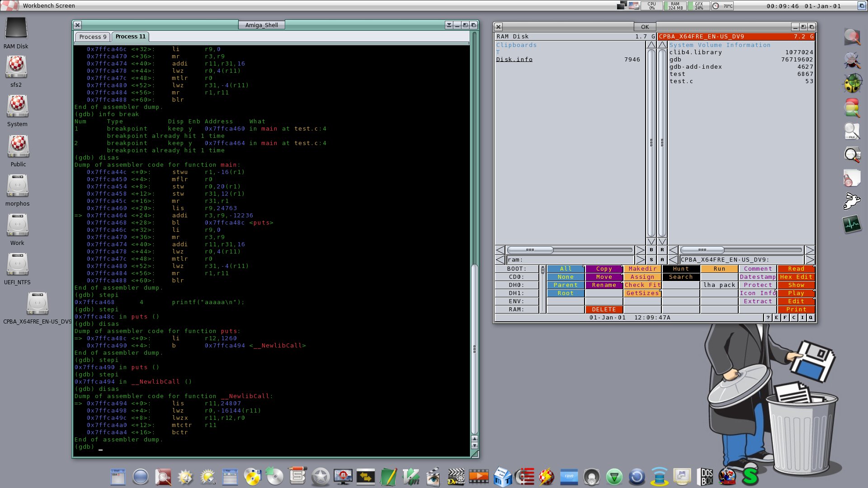Click the B toggle button between file panes
The height and width of the screenshot is (488, 868).
pos(651,250)
